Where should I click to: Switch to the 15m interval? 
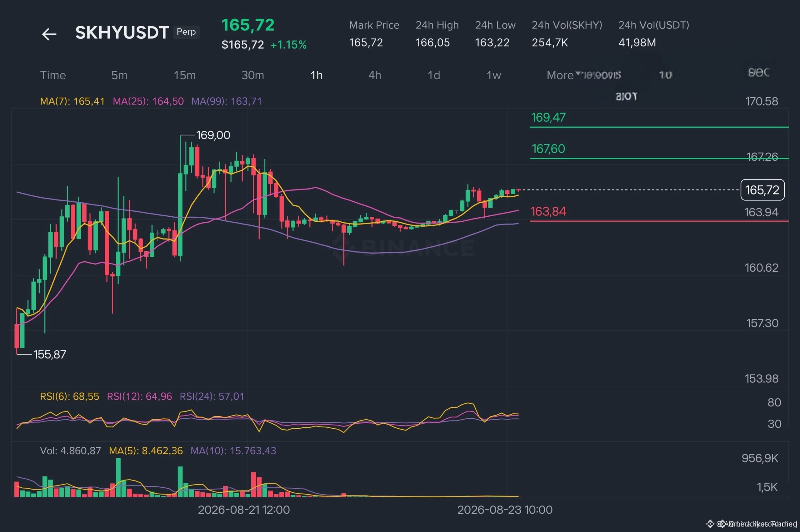pyautogui.click(x=185, y=75)
